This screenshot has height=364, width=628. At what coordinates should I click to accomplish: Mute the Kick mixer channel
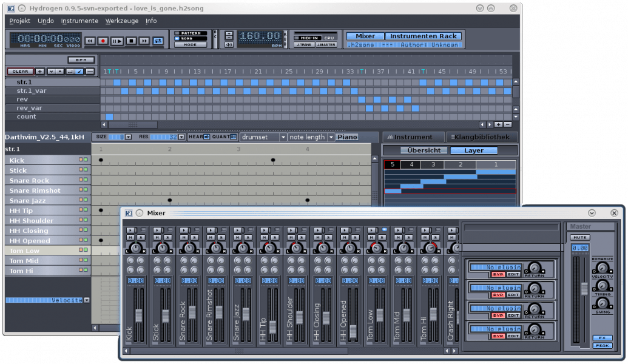click(x=130, y=237)
